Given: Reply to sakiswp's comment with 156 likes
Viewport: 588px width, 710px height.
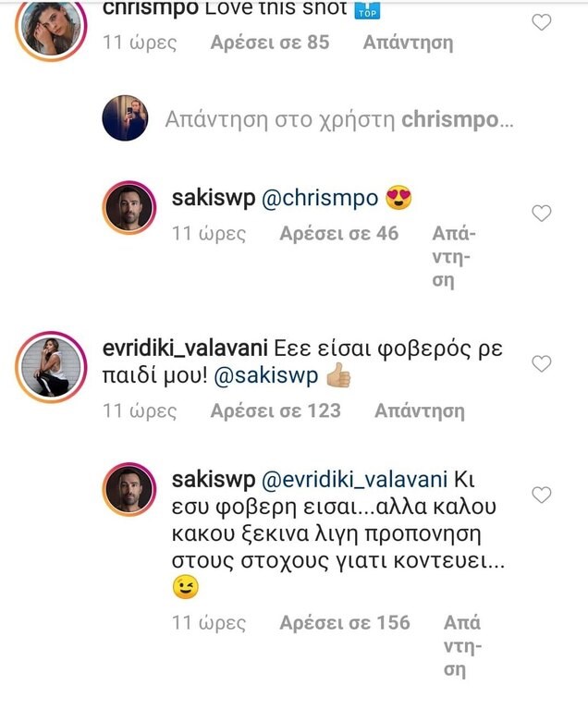Looking at the screenshot, I should pyautogui.click(x=462, y=646).
